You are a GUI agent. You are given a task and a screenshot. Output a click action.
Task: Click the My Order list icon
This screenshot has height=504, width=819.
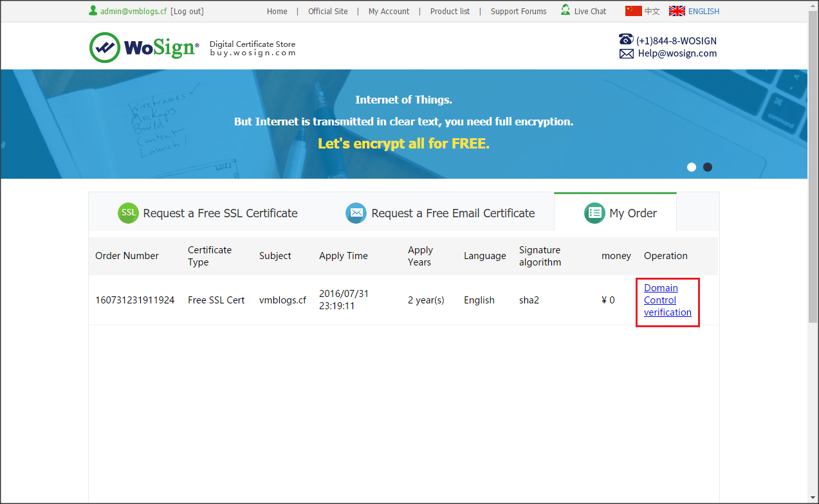point(594,213)
